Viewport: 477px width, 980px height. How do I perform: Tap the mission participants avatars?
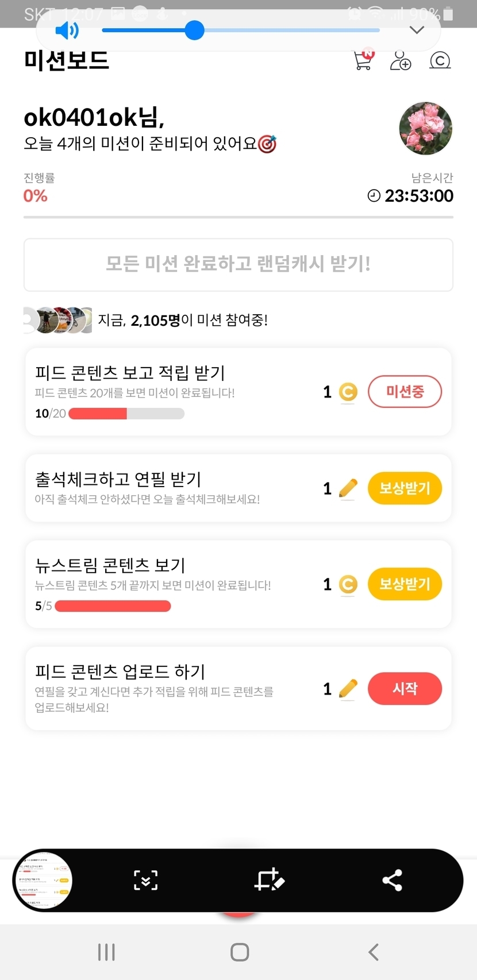[57, 320]
